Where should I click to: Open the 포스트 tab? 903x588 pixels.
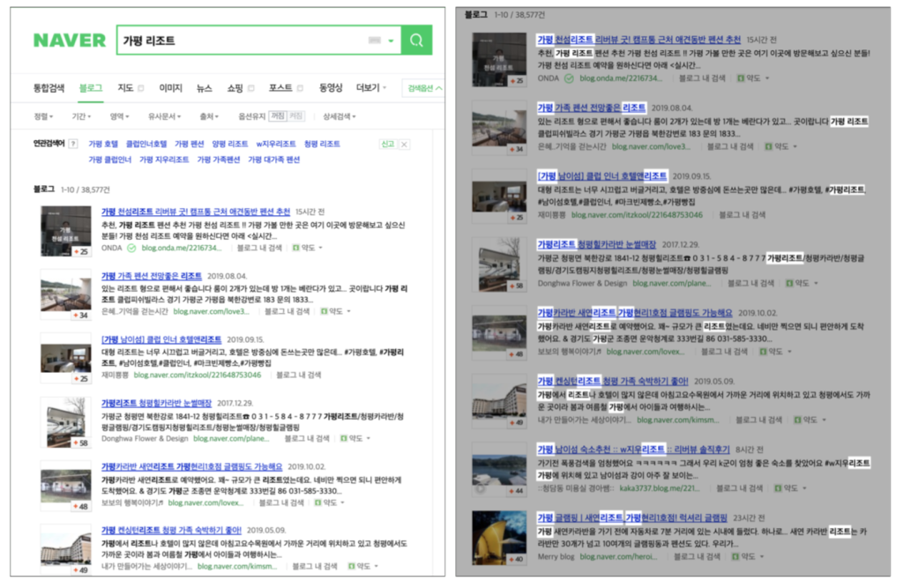point(280,88)
